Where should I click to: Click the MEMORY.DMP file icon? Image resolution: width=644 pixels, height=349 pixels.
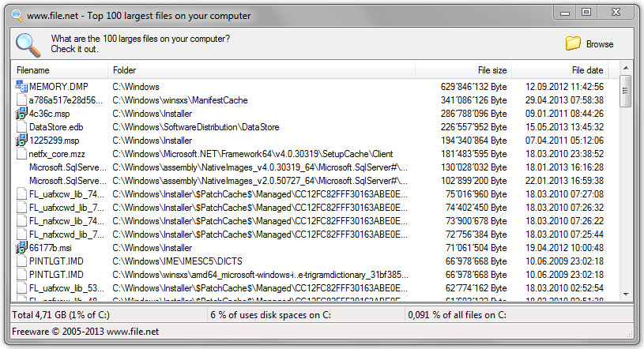point(21,87)
